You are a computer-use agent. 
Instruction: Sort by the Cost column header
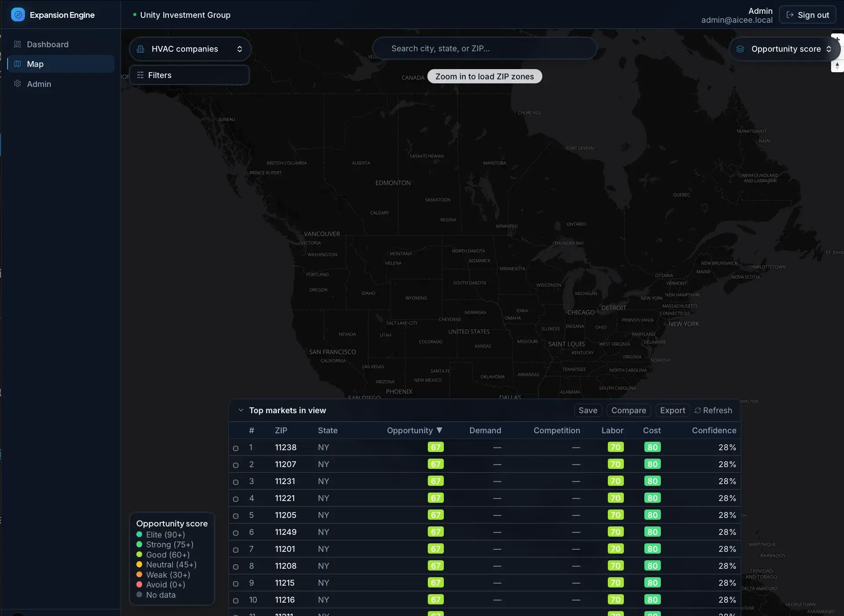pos(651,430)
